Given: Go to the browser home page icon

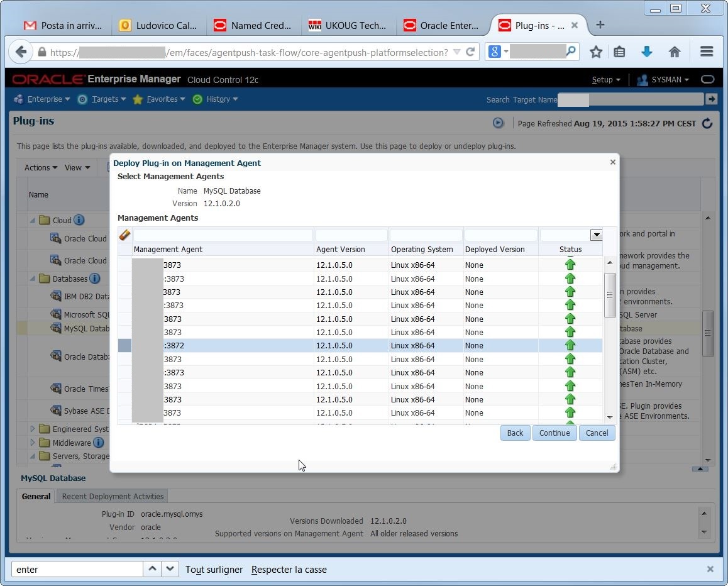Looking at the screenshot, I should pos(675,52).
